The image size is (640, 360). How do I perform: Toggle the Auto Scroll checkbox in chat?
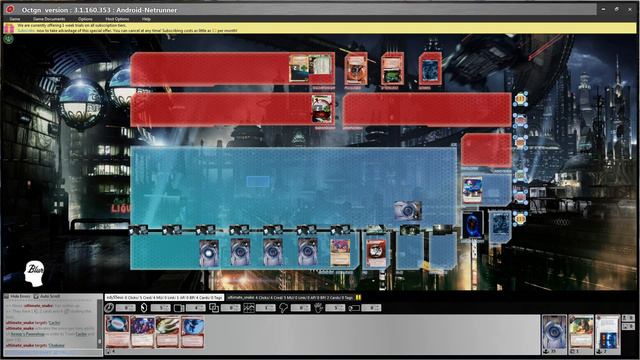click(x=47, y=296)
